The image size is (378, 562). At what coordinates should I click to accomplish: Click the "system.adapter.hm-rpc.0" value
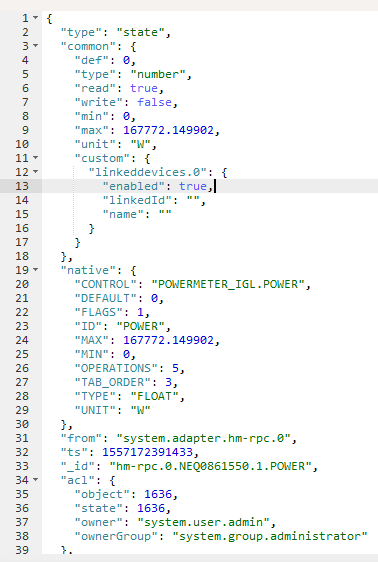[203, 438]
